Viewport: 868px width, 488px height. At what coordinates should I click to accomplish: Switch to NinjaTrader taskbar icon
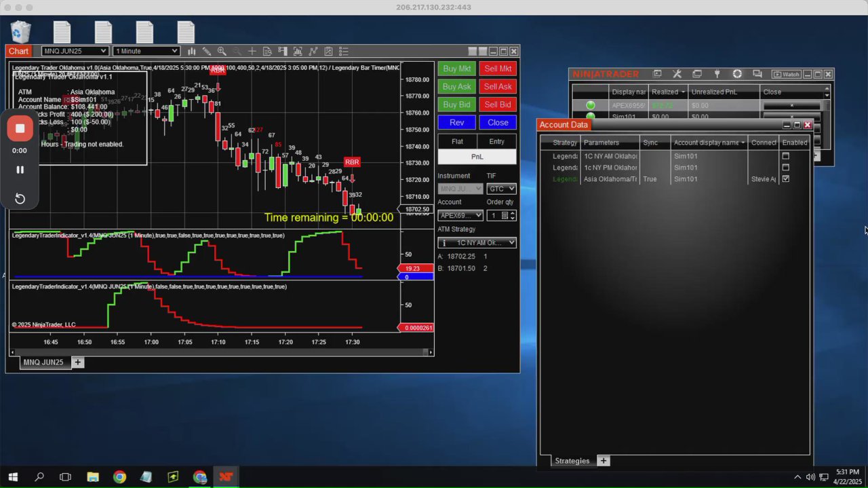(x=226, y=477)
